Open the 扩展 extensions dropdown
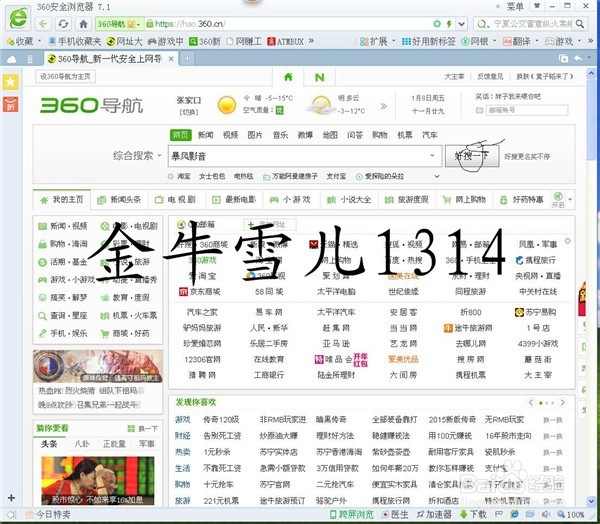600x524 pixels. click(x=377, y=41)
